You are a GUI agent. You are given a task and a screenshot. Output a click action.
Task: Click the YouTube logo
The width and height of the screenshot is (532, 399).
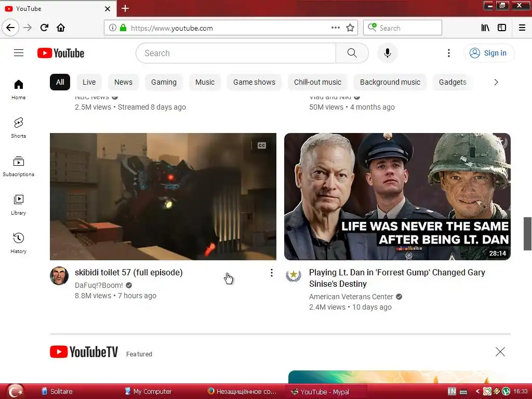click(x=61, y=53)
